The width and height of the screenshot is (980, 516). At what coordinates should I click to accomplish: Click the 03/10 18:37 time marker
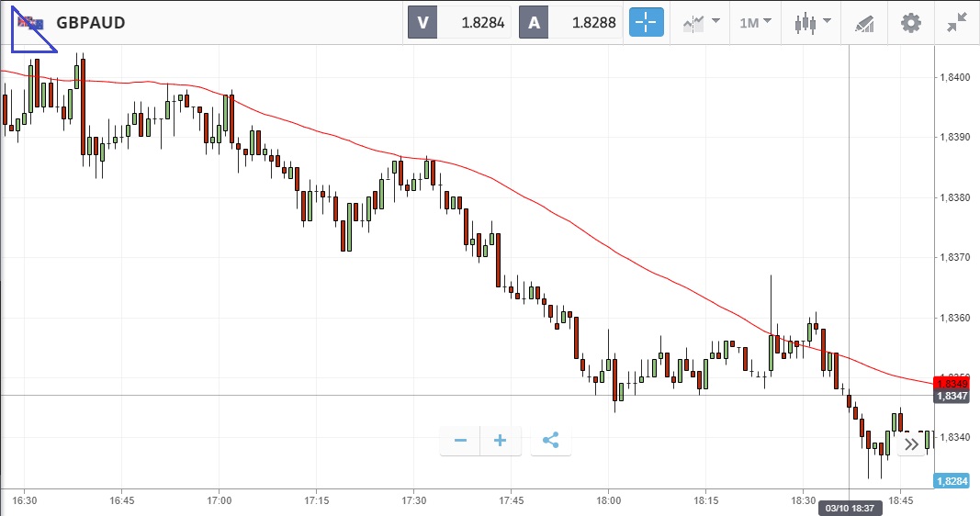(x=850, y=508)
